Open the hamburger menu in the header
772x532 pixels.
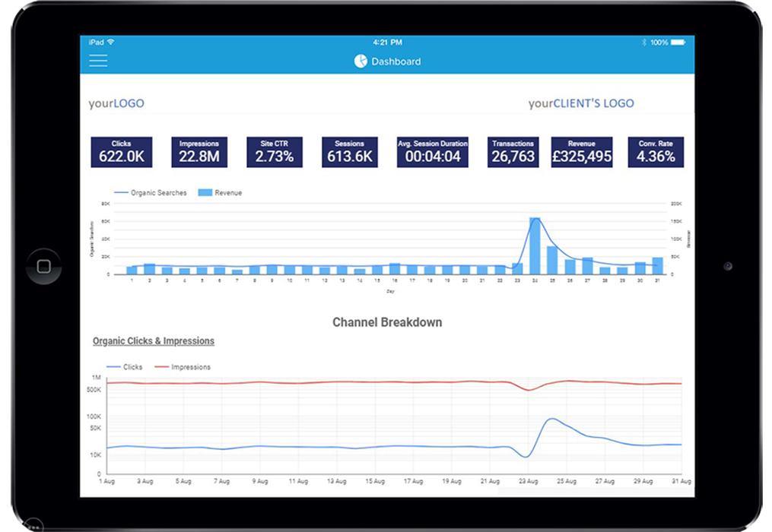pyautogui.click(x=98, y=61)
